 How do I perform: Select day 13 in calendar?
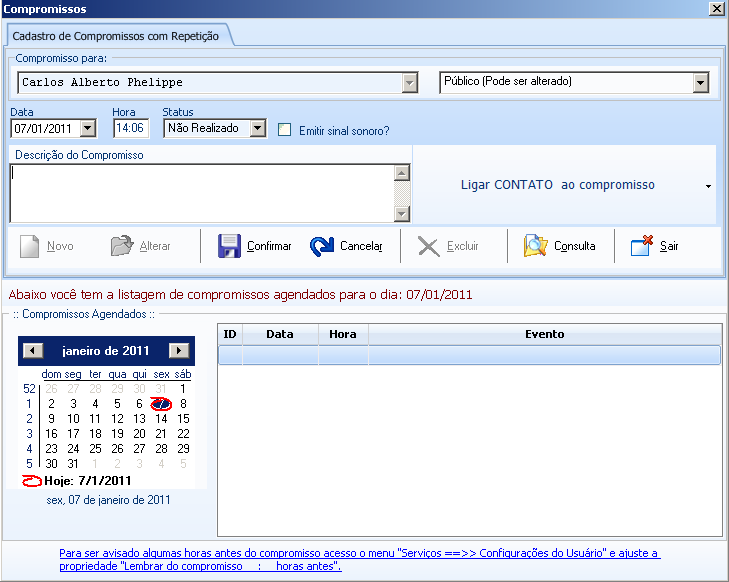pos(139,419)
